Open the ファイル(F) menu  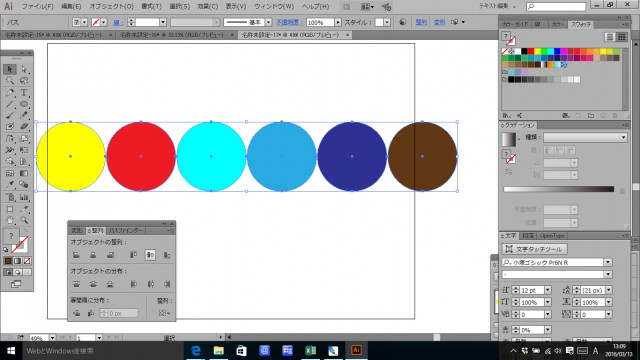37,7
